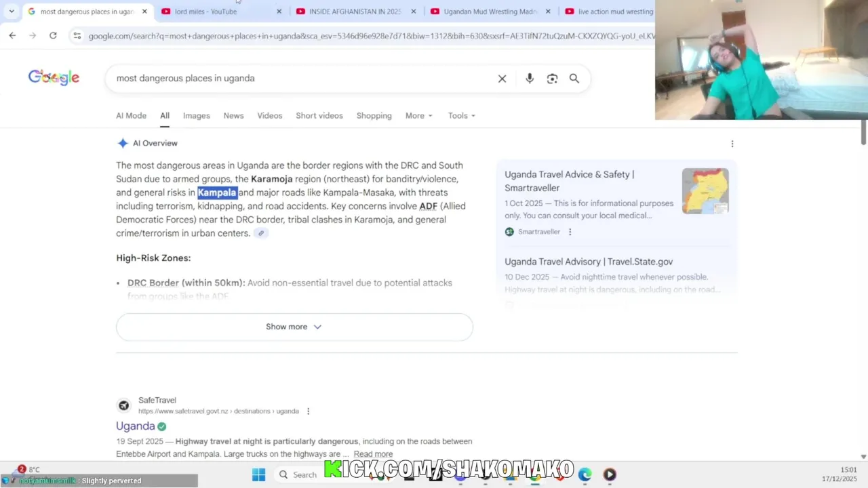The width and height of the screenshot is (868, 488).
Task: Click Read more on SafeTravel snippet
Action: (x=373, y=454)
